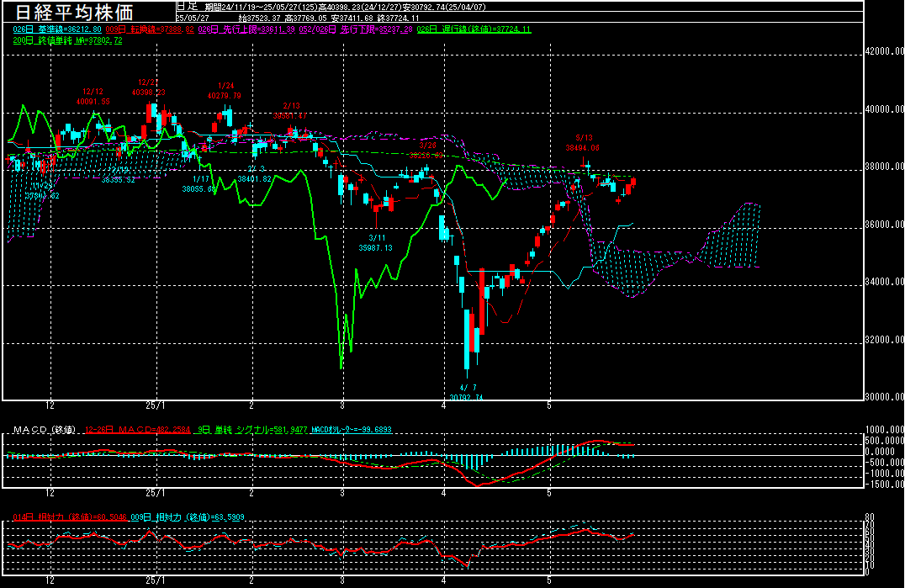Click the month 4 label on price chart axis

(x=444, y=405)
